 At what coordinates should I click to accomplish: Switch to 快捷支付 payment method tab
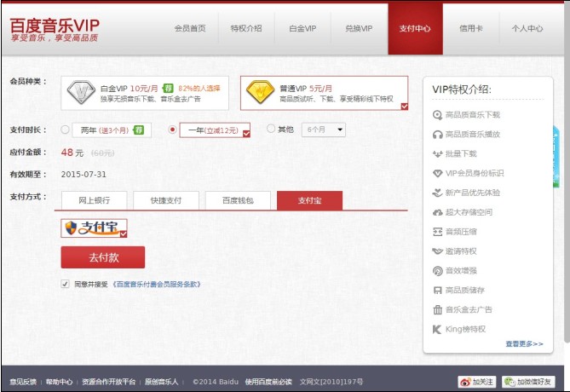[x=166, y=200]
